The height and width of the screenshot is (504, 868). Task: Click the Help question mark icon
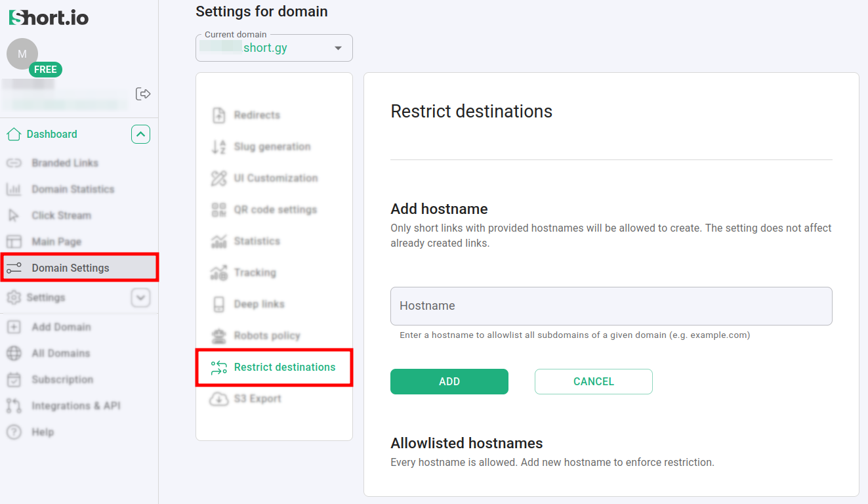coord(14,432)
